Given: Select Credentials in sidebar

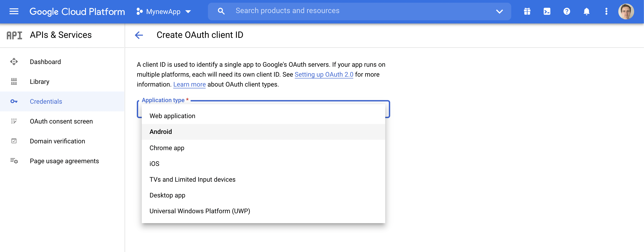Looking at the screenshot, I should click(x=62, y=101).
